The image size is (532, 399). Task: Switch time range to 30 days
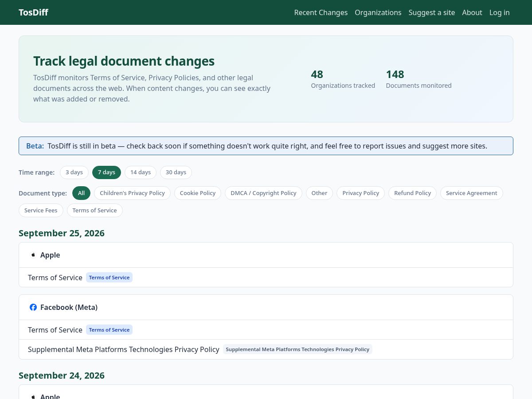coord(176,172)
